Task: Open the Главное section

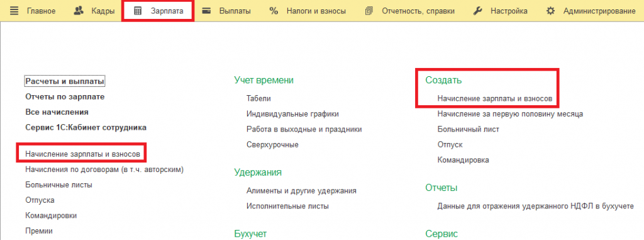Action: tap(41, 11)
